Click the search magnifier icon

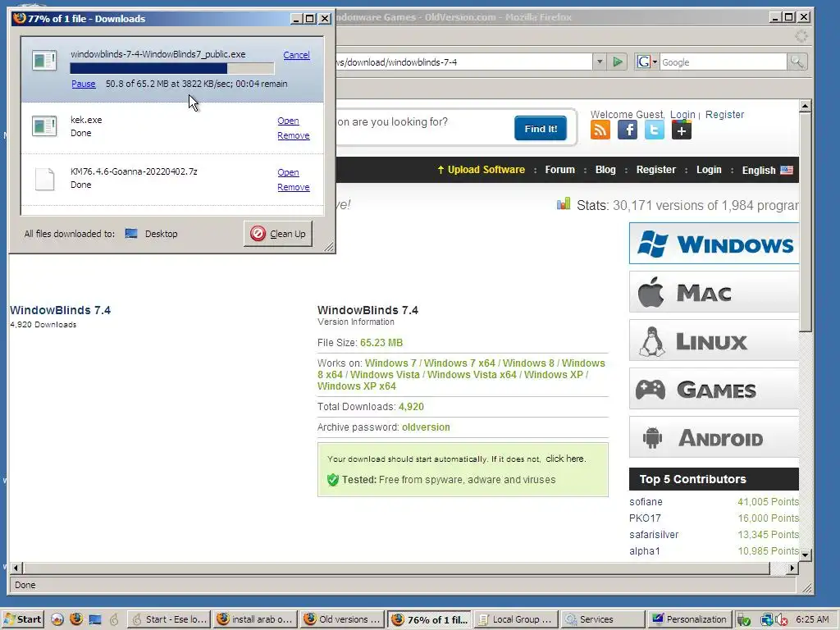(797, 62)
